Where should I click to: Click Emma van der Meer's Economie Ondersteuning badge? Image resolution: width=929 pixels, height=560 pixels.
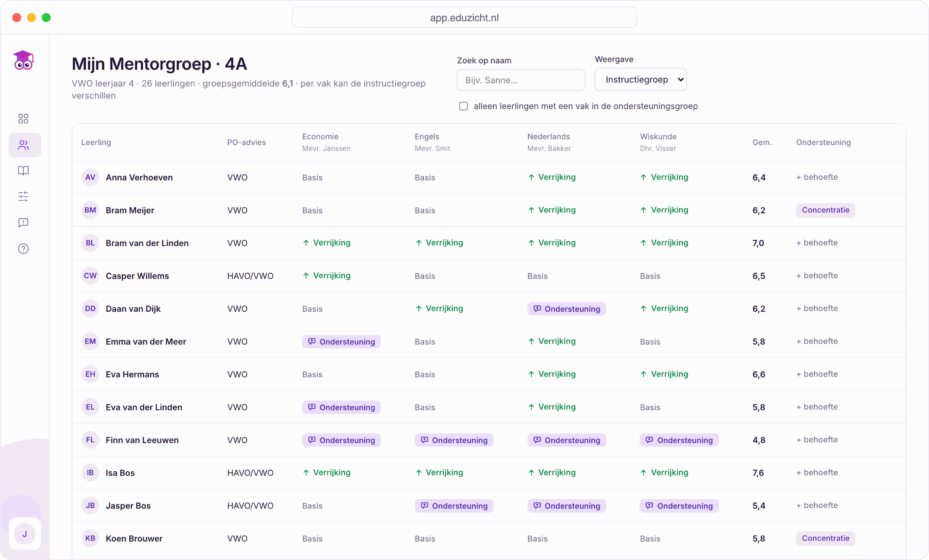point(341,342)
